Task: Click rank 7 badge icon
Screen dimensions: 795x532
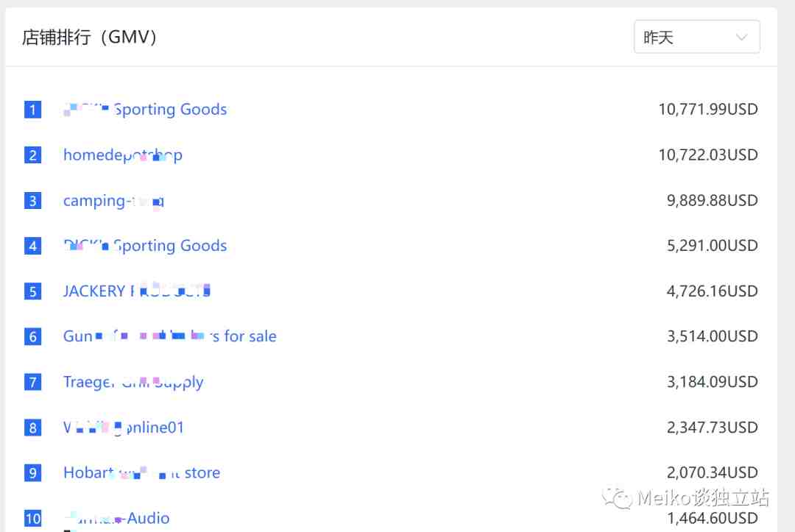Action: [32, 382]
